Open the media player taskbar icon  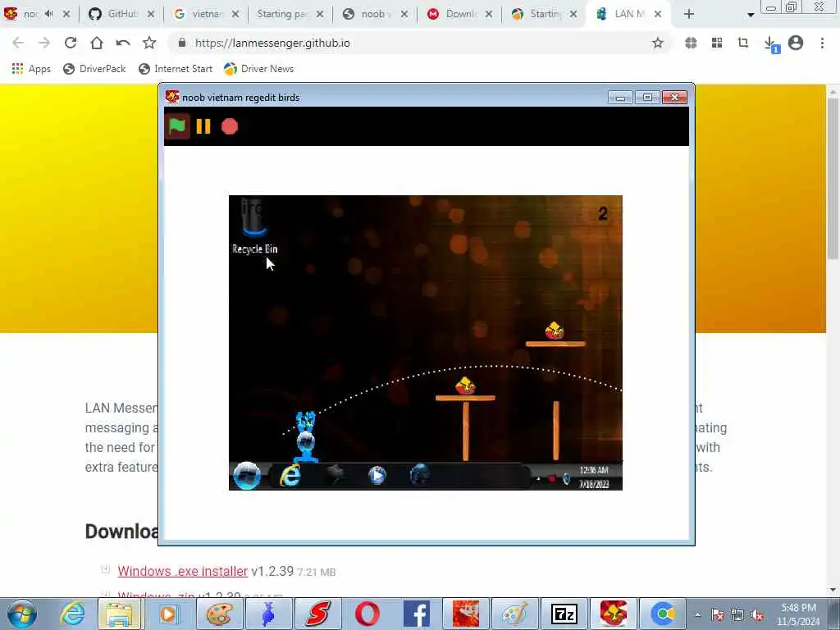point(168,614)
